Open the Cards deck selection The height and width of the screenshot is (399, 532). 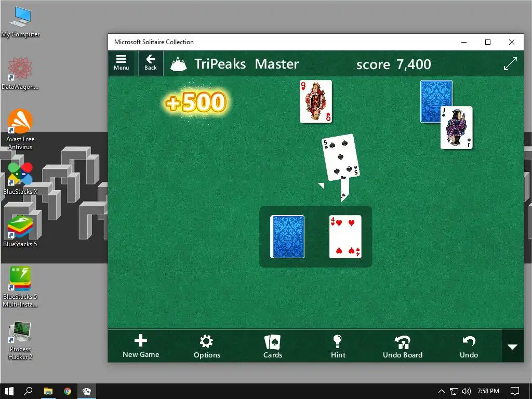[x=272, y=347]
